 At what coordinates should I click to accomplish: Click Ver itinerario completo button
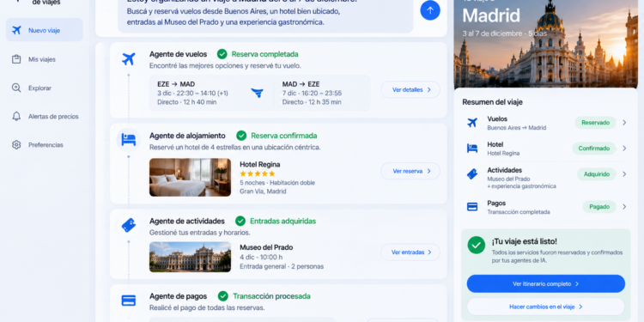[x=546, y=284]
